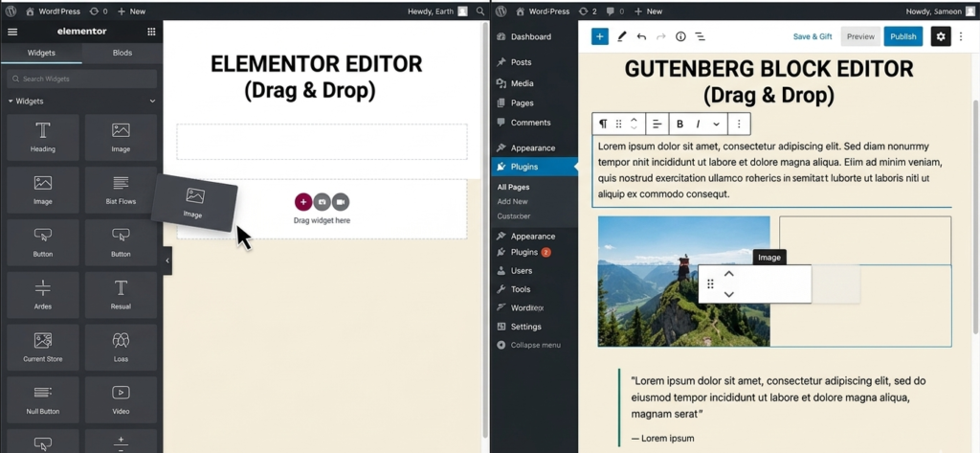Select the Loas widget
980x453 pixels.
coord(121,348)
